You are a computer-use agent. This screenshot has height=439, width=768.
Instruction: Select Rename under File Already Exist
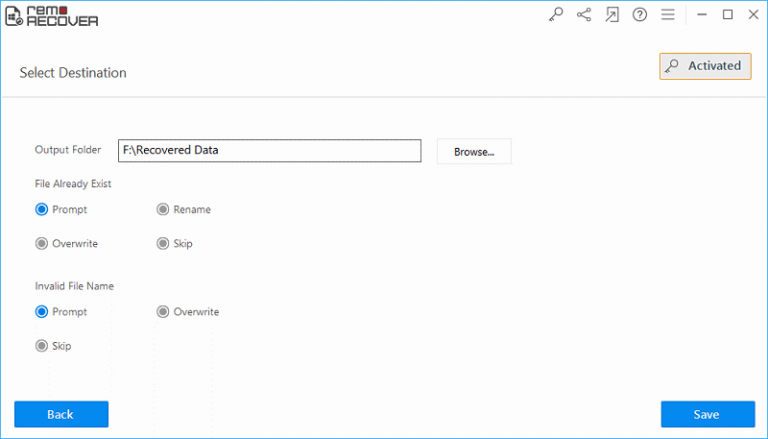click(x=163, y=210)
